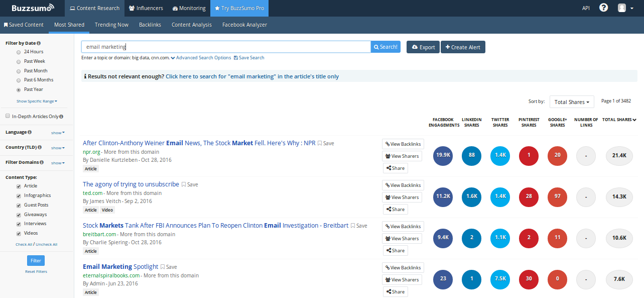Switch to Content Analysis tab

click(x=192, y=25)
